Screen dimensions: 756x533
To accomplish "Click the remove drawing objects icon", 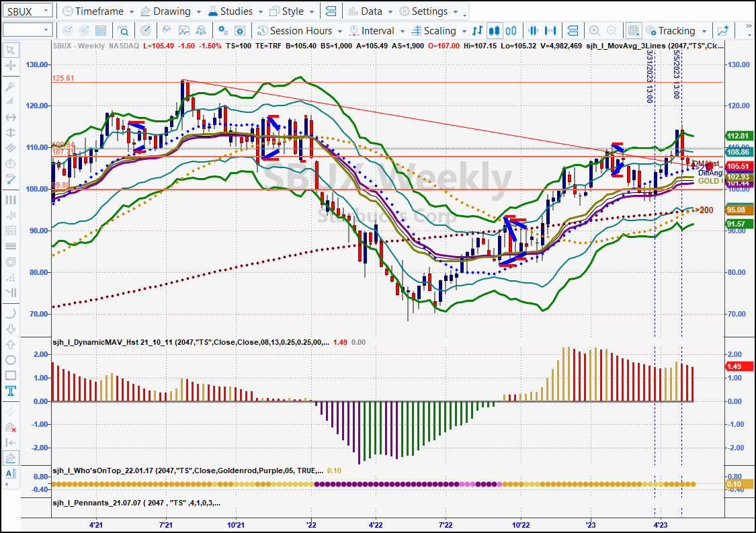I will [10, 427].
